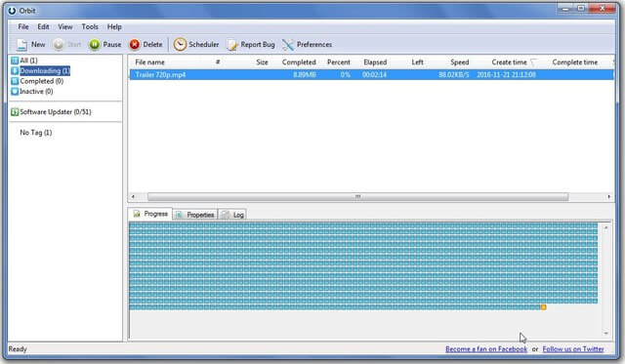Open Become a fan on Facebook link
The height and width of the screenshot is (364, 625).
click(x=486, y=349)
